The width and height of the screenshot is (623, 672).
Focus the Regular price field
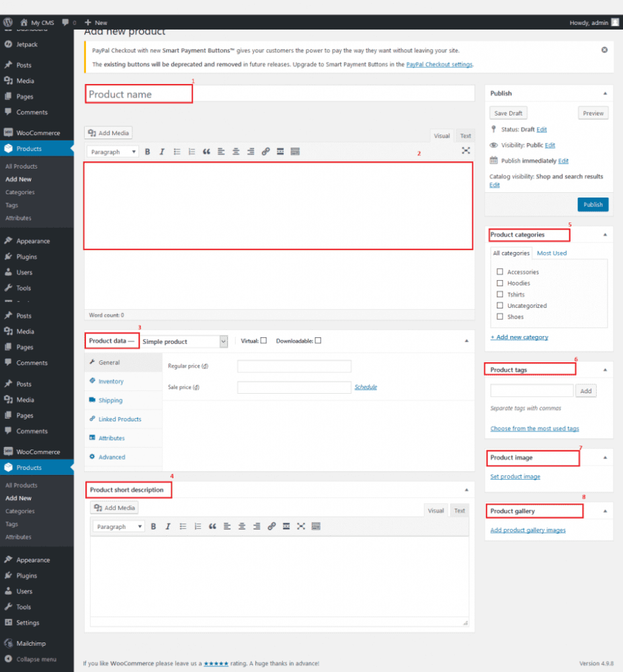click(294, 366)
